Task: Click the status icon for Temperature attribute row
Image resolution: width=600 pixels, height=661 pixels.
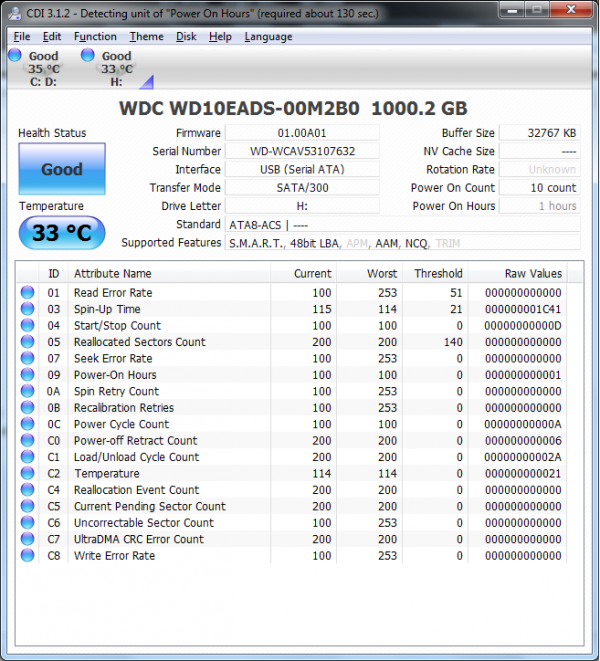Action: [27, 473]
